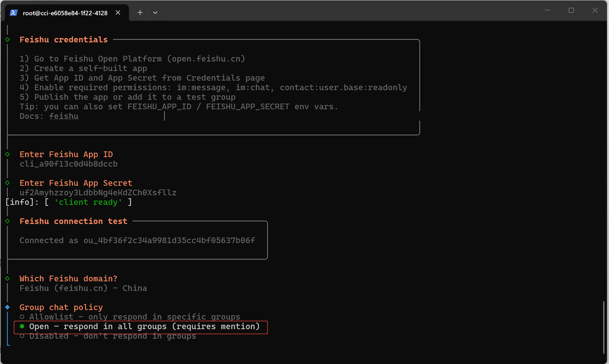609x364 pixels.
Task: Select the root@cci-e6058e84-1f22-4128 tab
Action: pos(65,13)
